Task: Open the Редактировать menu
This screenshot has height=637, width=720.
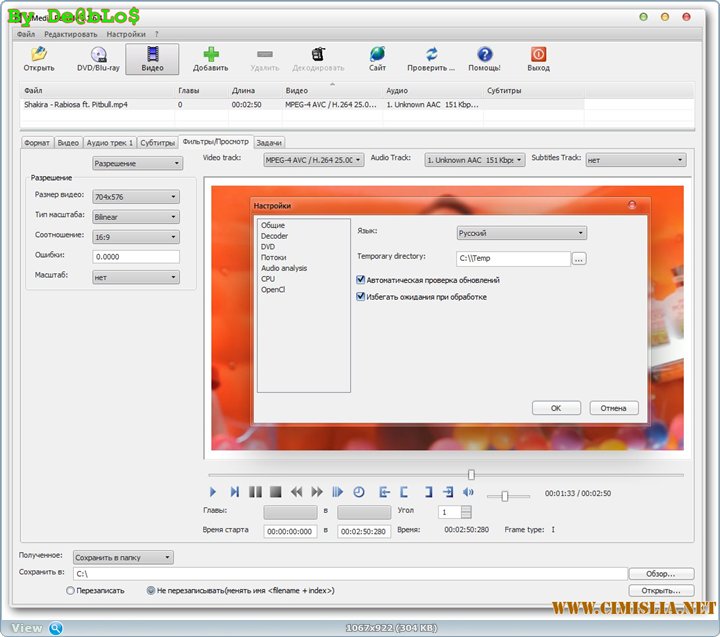Action: pyautogui.click(x=70, y=34)
